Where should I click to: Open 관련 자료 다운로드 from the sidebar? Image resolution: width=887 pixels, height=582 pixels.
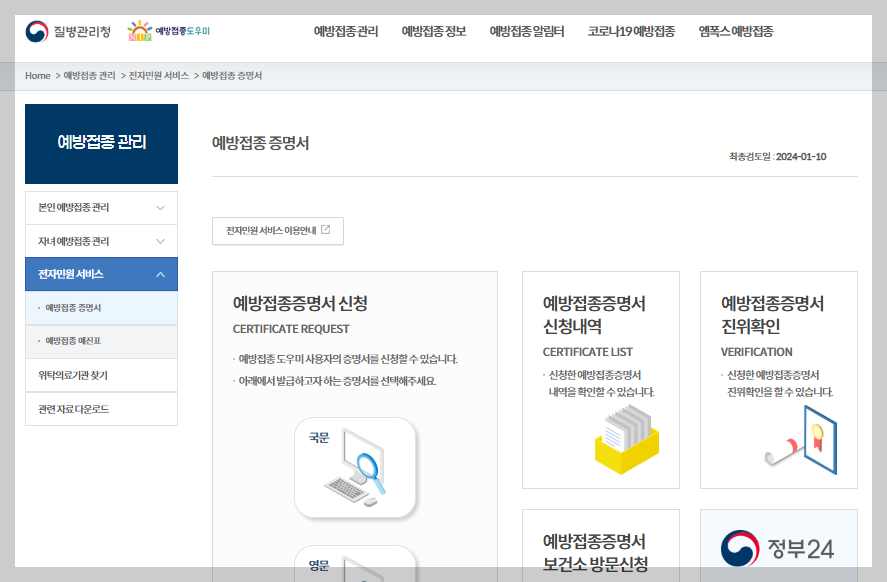(x=100, y=408)
